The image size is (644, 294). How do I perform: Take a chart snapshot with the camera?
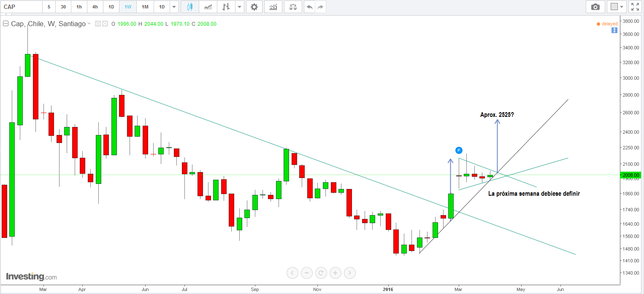pos(595,7)
